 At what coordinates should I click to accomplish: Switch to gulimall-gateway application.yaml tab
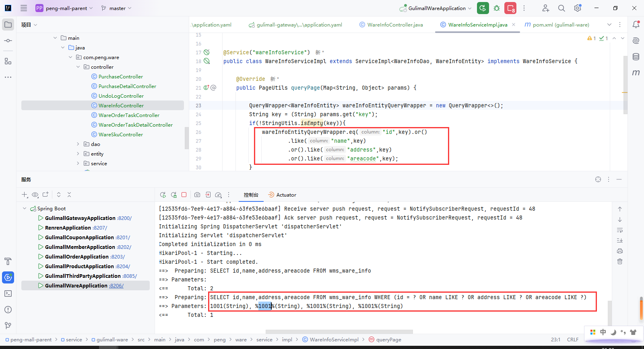tap(295, 25)
